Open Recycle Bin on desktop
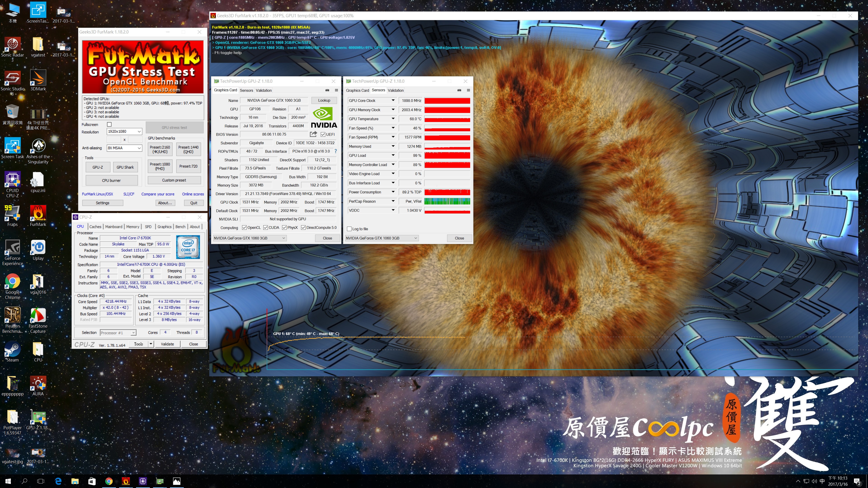This screenshot has width=868, height=488. [12, 114]
